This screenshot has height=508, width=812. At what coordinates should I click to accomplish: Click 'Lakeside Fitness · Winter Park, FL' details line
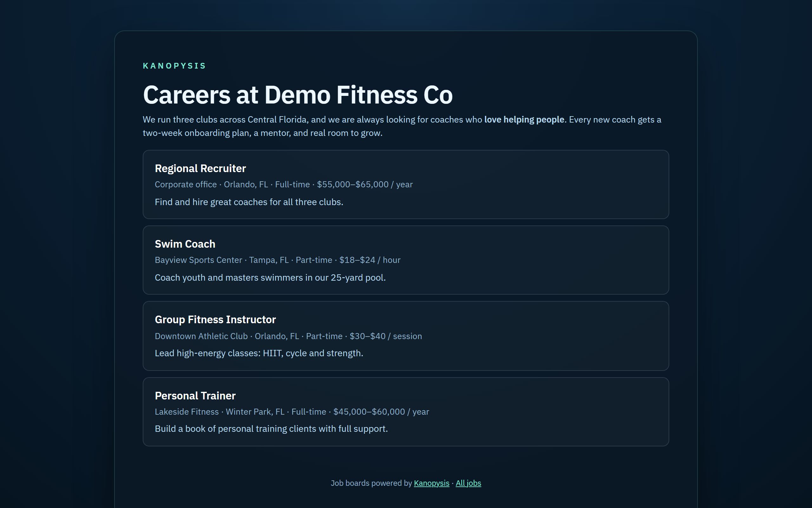coord(291,411)
